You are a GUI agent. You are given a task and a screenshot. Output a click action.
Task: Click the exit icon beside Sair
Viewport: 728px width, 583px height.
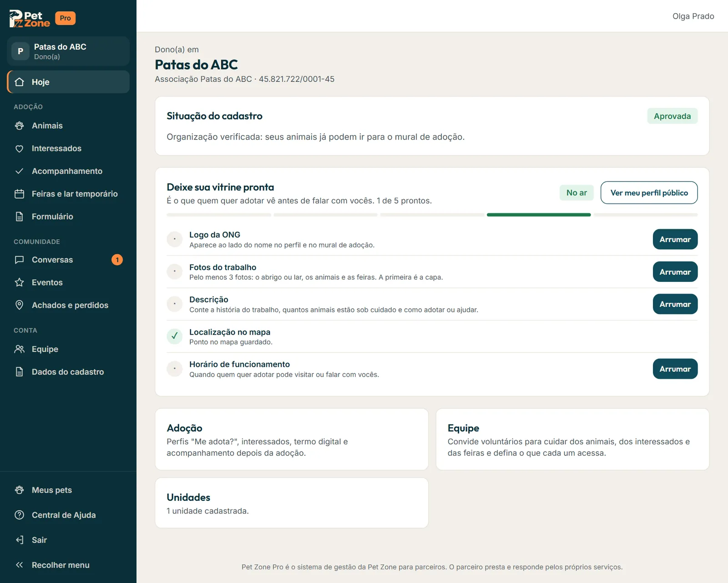tap(19, 540)
